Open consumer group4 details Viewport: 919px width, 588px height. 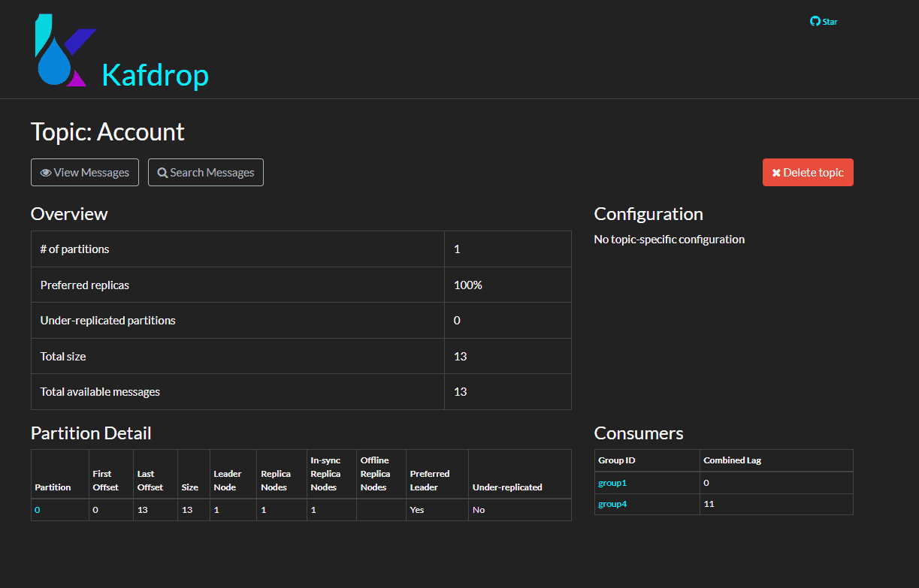[612, 503]
